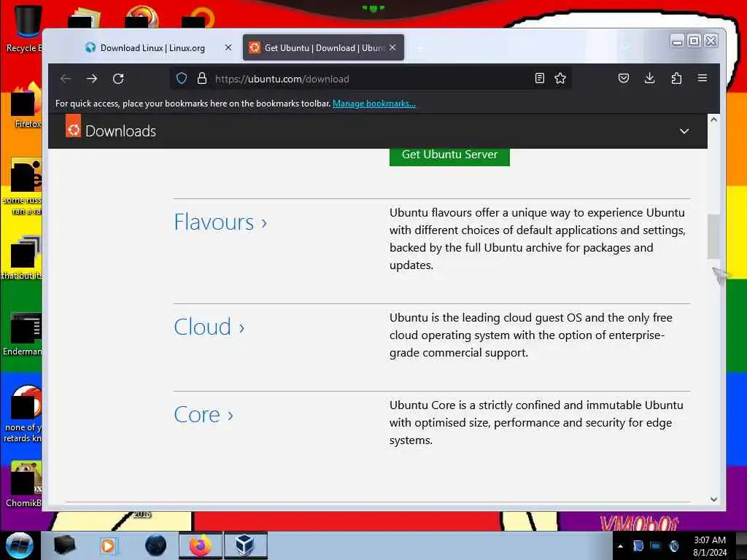The width and height of the screenshot is (747, 560).
Task: Click the address bar URL field
Action: (371, 79)
